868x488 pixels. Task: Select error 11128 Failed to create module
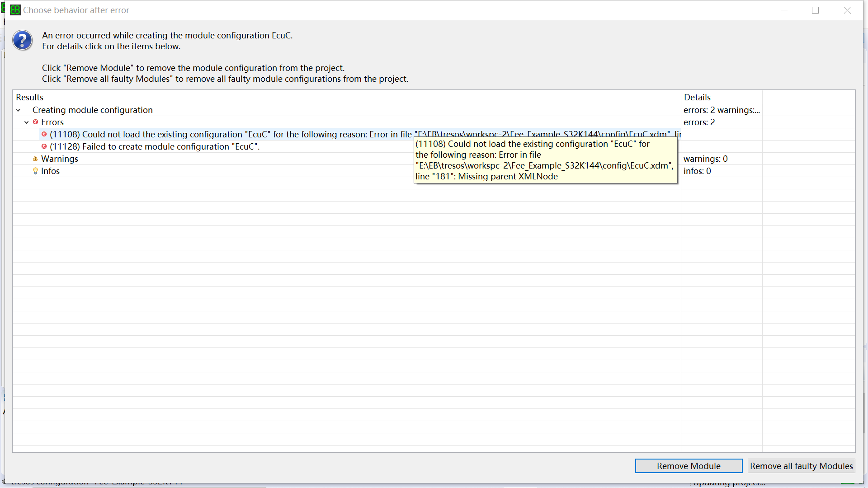[155, 146]
